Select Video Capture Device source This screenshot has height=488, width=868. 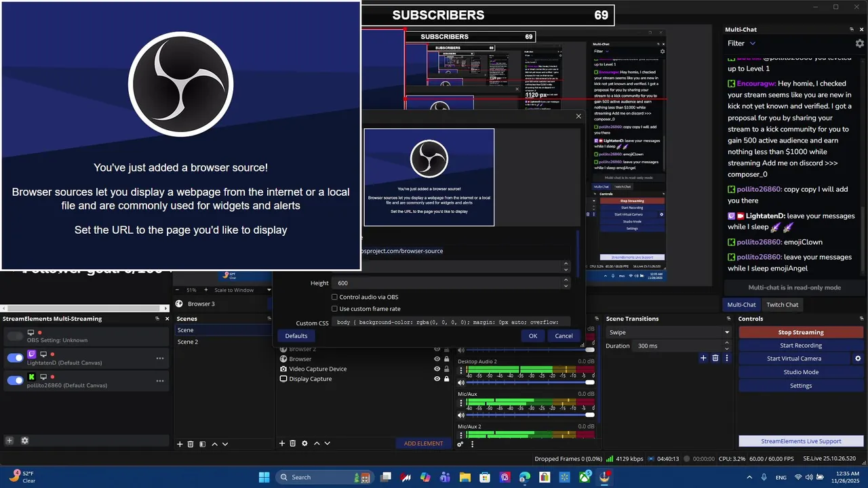pyautogui.click(x=318, y=369)
